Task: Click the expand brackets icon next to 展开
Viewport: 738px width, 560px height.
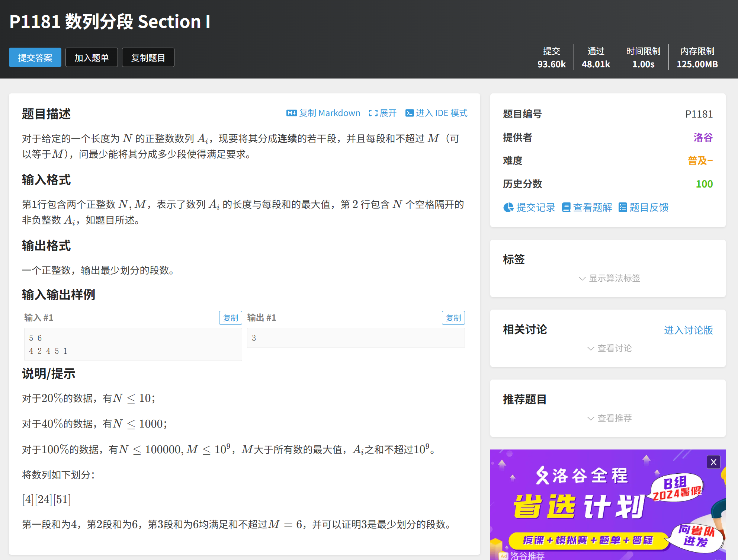Action: 373,113
